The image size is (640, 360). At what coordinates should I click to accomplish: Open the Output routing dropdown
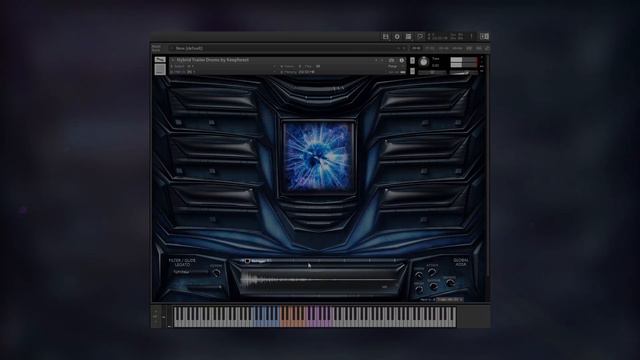190,66
